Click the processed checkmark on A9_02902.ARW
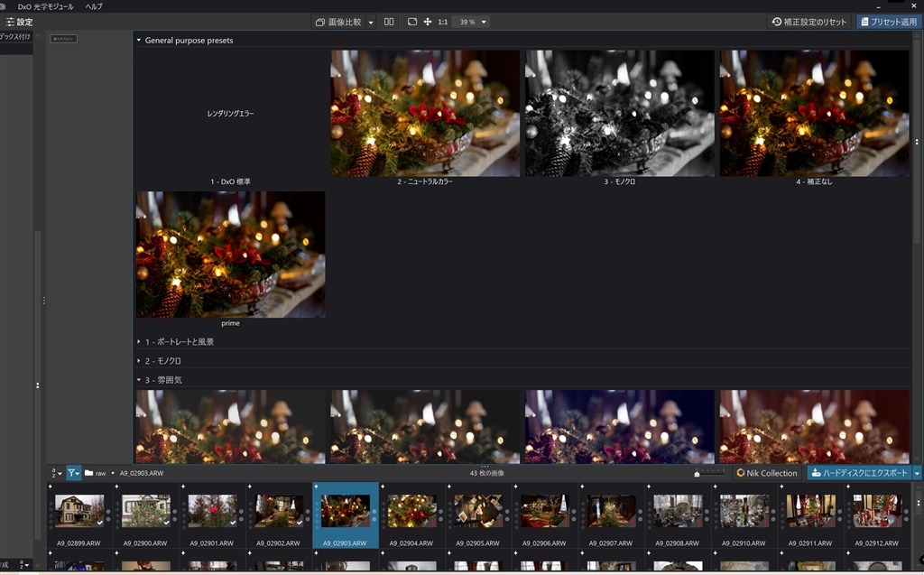Screen dimensions: 924x575 pos(300,523)
